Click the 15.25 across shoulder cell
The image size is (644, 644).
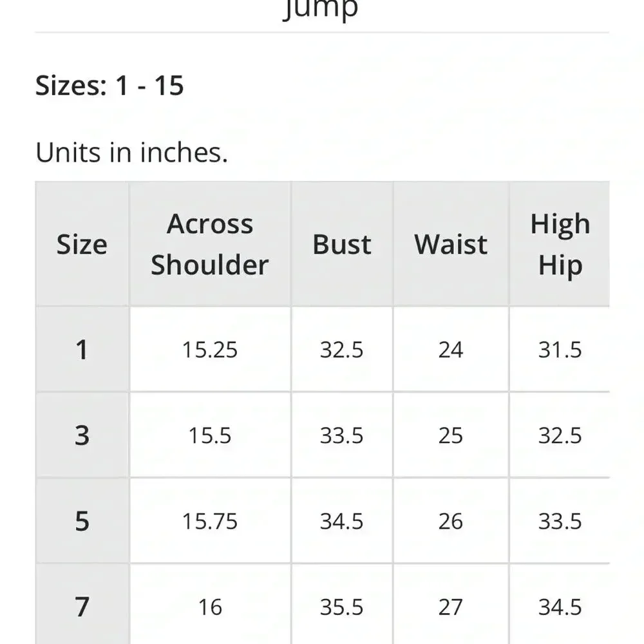pyautogui.click(x=210, y=350)
